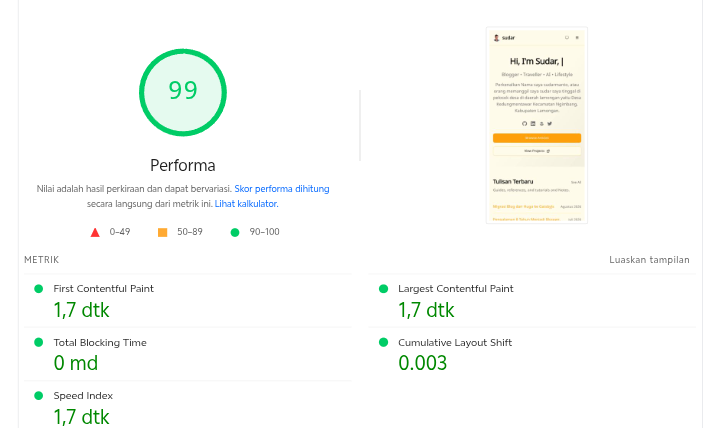Click the green dot beside Cumulative Layout Shift
The image size is (720, 428).
[x=383, y=343]
